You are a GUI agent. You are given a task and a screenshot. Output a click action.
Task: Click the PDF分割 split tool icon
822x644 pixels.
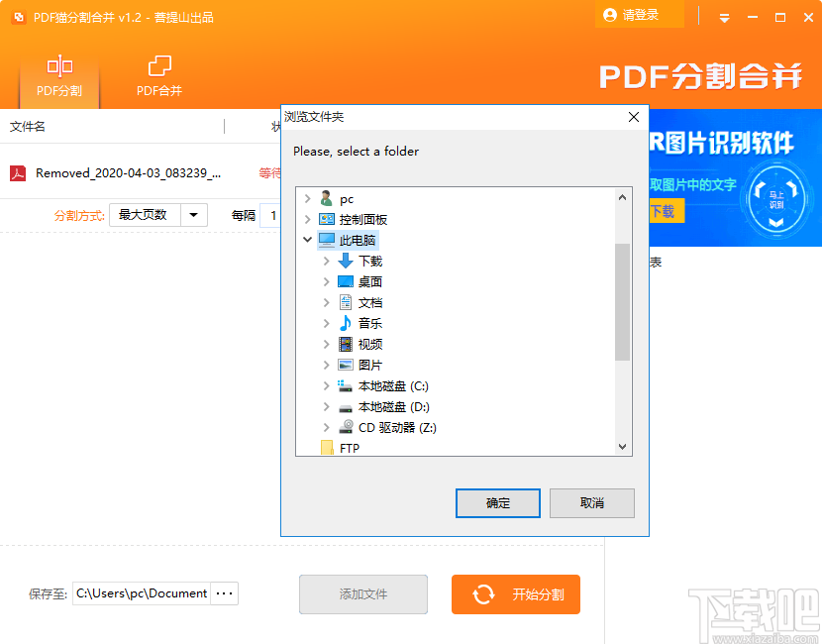(58, 66)
